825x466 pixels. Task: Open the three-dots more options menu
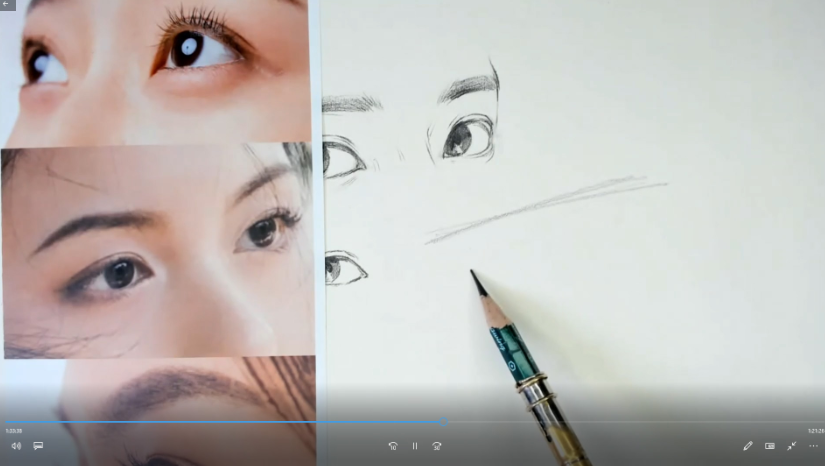pos(813,446)
